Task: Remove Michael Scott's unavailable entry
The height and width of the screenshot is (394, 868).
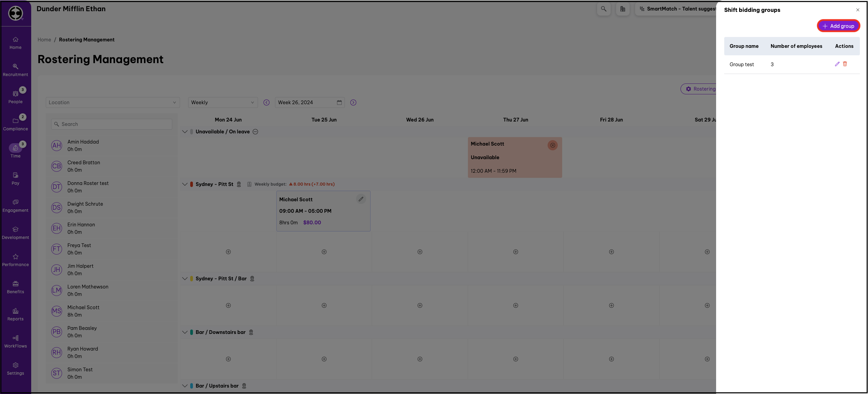Action: tap(552, 145)
